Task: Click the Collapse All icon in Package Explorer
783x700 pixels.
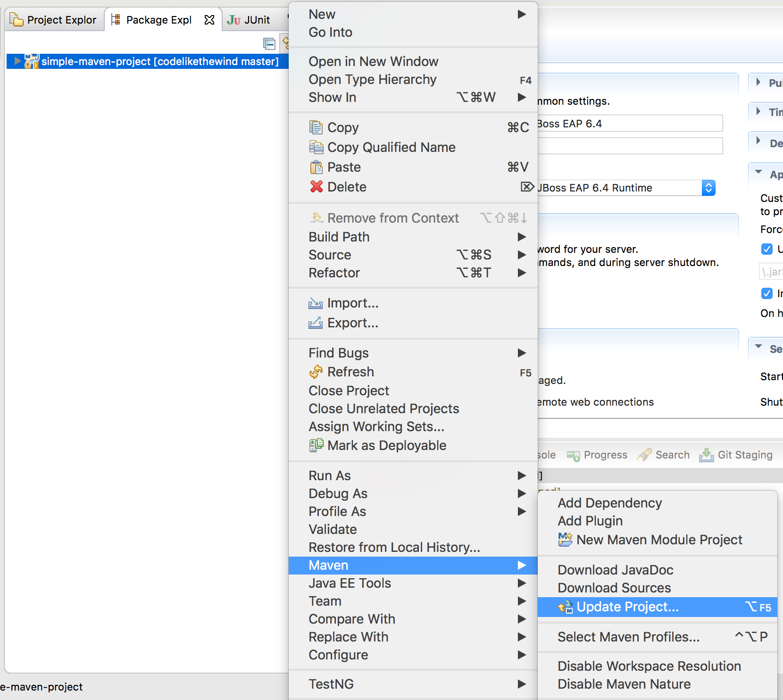Action: coord(270,43)
